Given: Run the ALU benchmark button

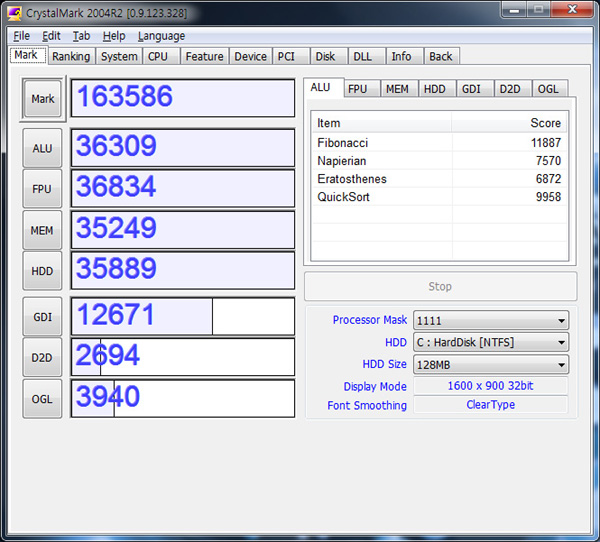Looking at the screenshot, I should pyautogui.click(x=42, y=148).
